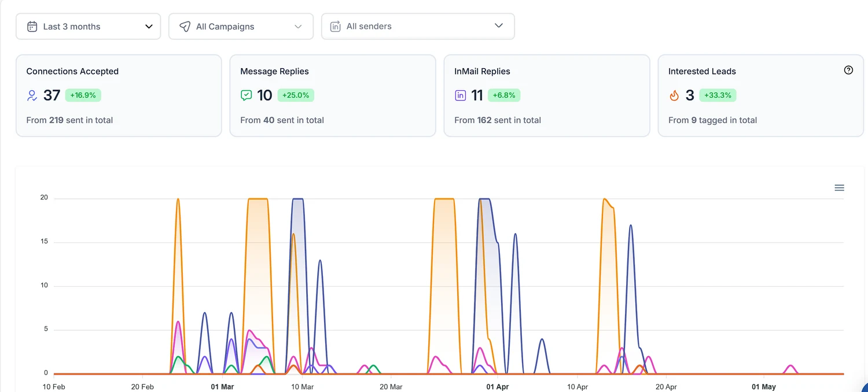The image size is (868, 392).
Task: Expand the All senders dropdown arrow
Action: 499,26
